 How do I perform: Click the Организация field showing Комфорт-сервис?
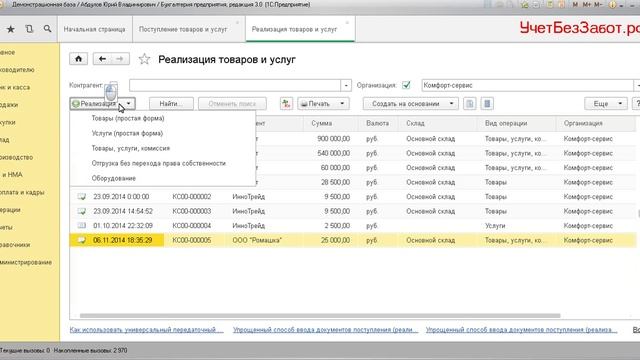coord(527,85)
